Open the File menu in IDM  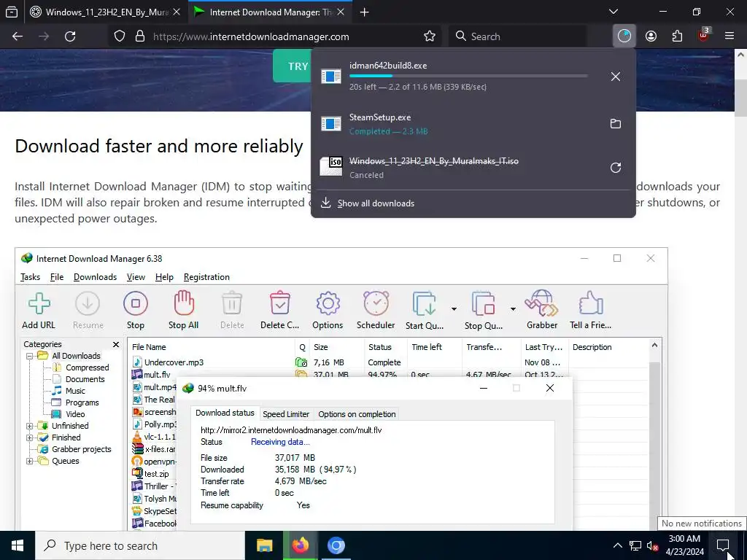[x=57, y=277]
